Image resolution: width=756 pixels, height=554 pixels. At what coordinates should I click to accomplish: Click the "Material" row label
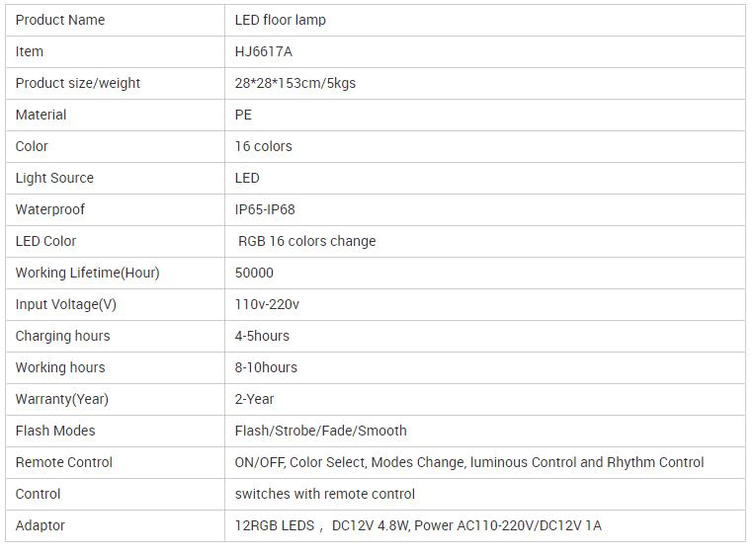[42, 115]
